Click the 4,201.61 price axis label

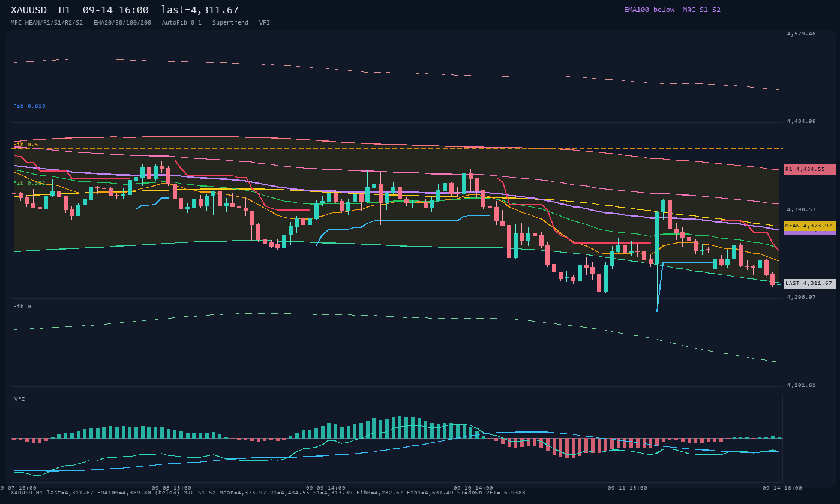pyautogui.click(x=802, y=386)
